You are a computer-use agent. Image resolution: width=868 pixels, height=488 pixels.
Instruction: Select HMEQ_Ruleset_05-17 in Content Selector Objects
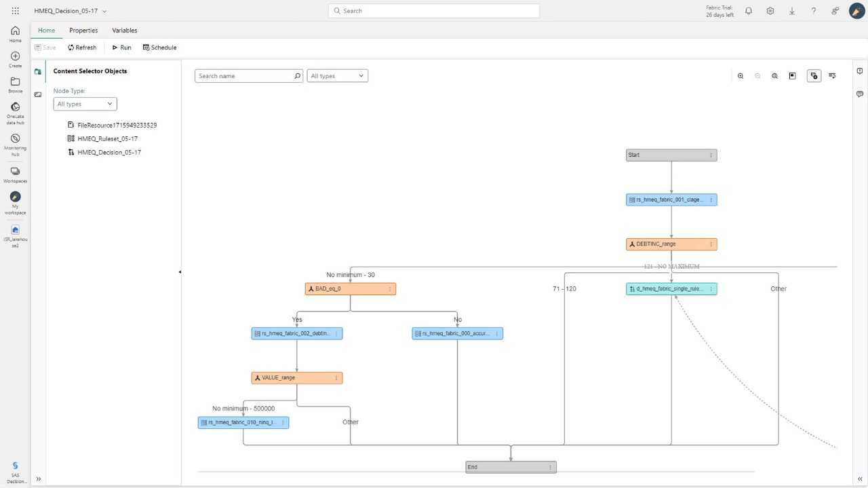(108, 138)
